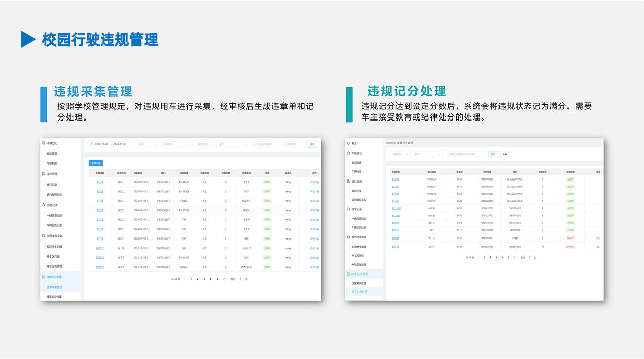Click plate number B12348 link in right table

(395, 179)
